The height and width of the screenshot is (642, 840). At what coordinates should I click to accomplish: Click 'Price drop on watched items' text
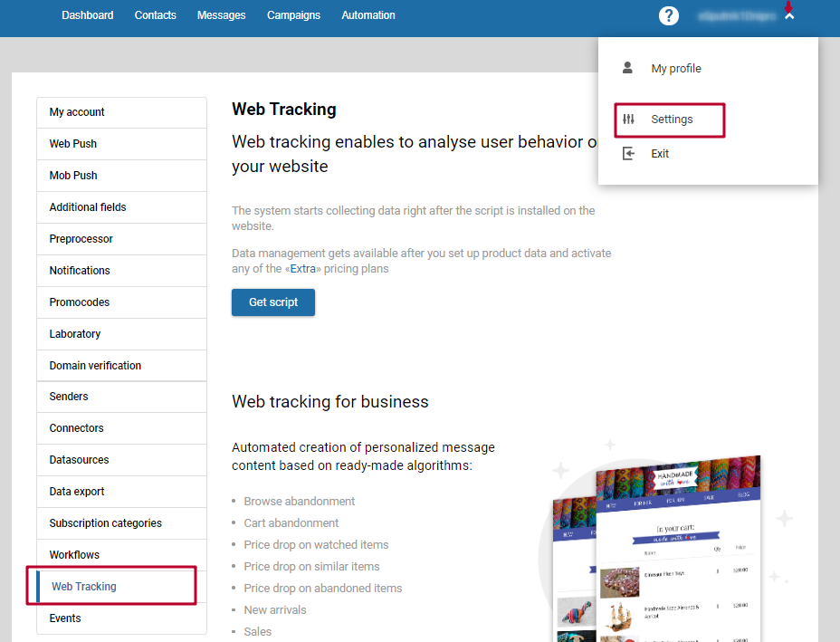(x=316, y=545)
